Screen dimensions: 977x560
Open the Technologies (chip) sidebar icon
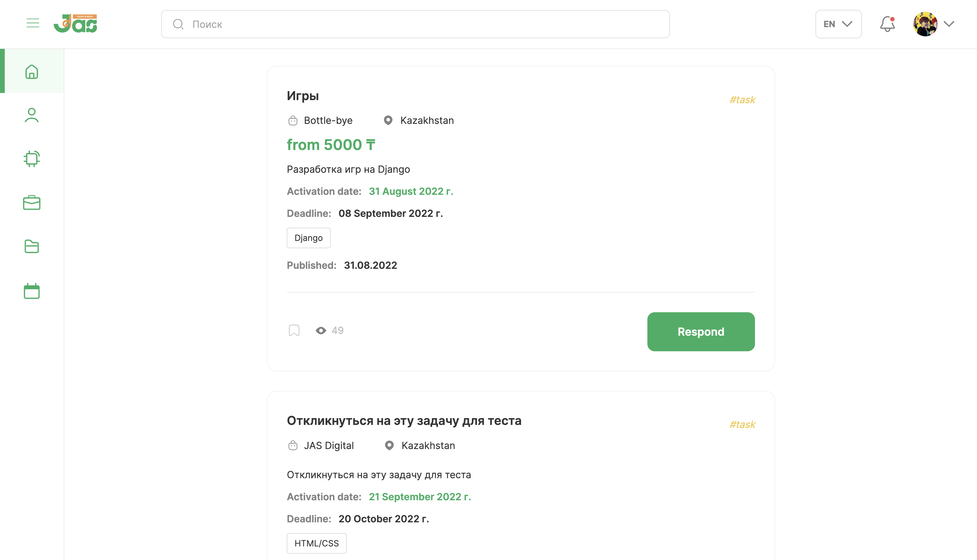pos(32,158)
